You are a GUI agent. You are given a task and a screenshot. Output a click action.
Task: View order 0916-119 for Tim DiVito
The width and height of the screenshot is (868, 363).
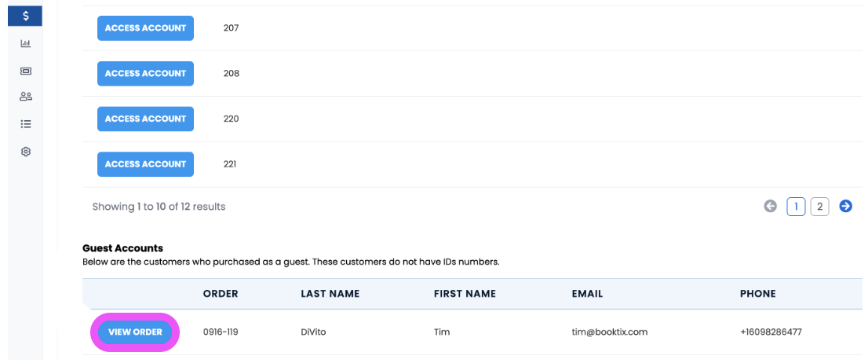[x=135, y=332]
